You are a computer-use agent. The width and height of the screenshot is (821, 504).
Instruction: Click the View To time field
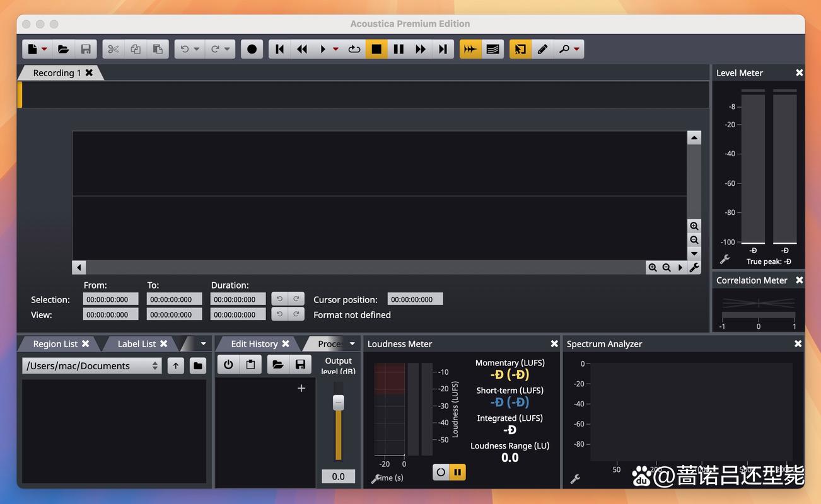pyautogui.click(x=174, y=314)
